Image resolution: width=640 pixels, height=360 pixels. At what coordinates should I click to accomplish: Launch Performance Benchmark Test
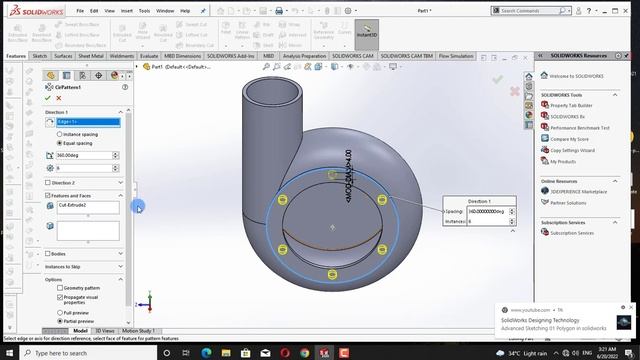(x=580, y=128)
